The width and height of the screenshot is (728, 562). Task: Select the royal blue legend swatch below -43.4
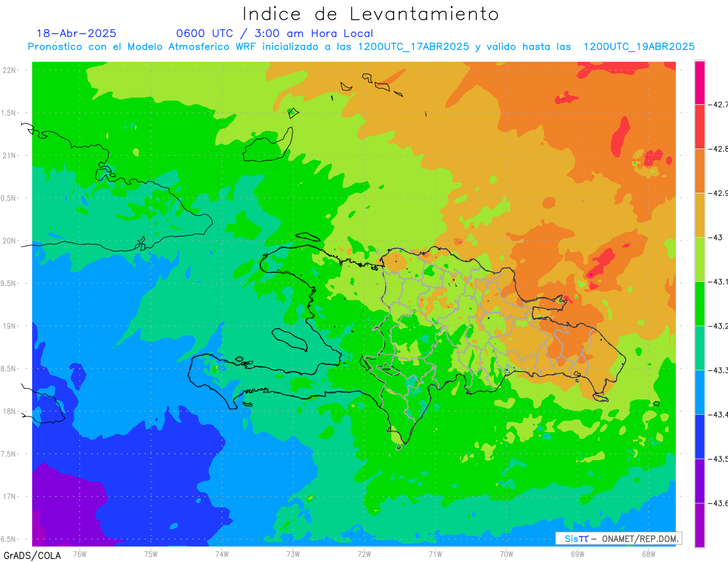[699, 436]
